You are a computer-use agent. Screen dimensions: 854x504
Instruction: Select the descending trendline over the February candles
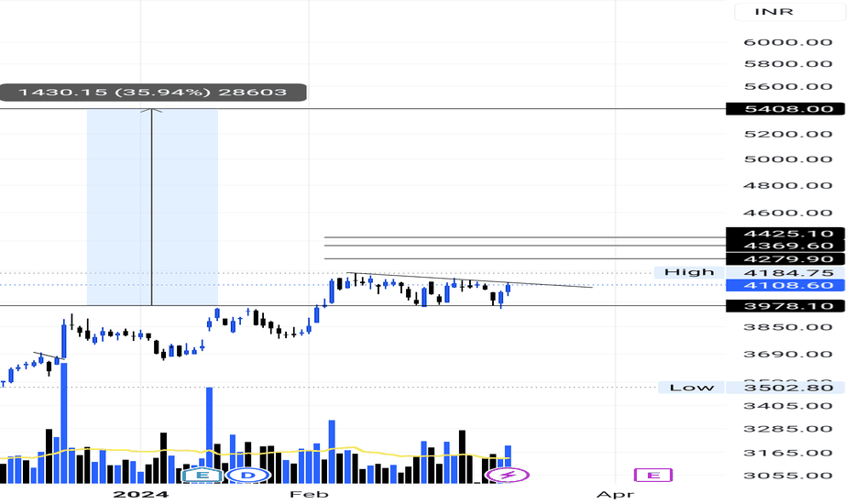point(469,280)
